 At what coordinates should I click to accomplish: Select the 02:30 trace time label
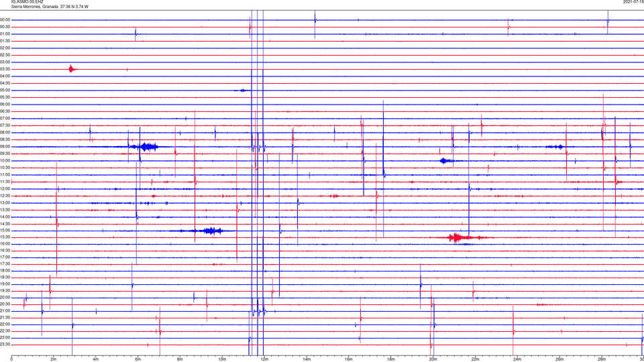pos(5,55)
